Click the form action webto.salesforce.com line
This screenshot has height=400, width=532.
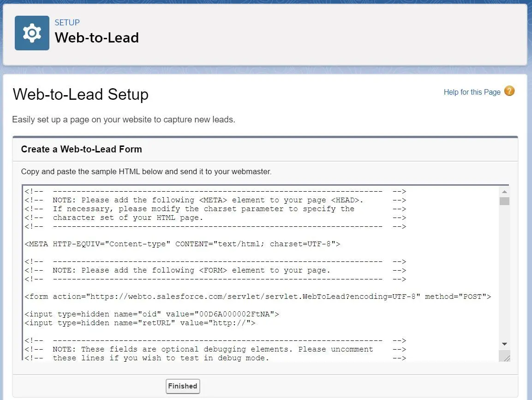point(258,297)
